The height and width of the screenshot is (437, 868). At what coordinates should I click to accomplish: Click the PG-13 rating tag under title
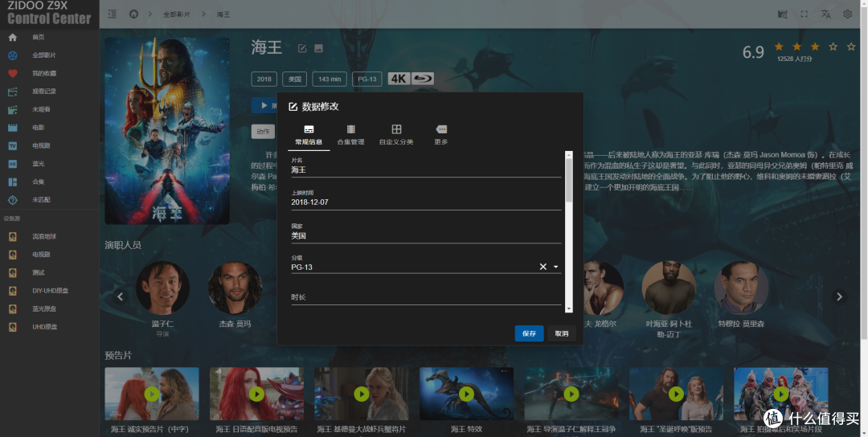367,79
